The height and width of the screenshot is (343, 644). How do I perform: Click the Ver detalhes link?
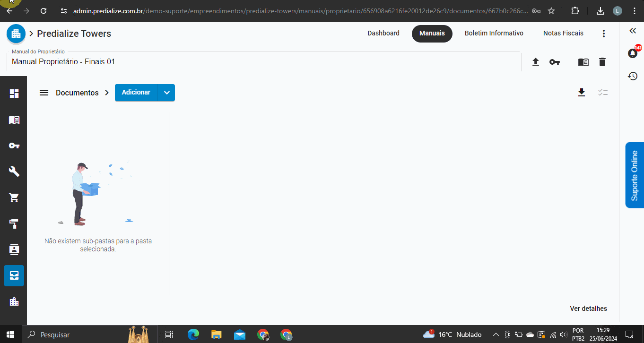pos(588,309)
